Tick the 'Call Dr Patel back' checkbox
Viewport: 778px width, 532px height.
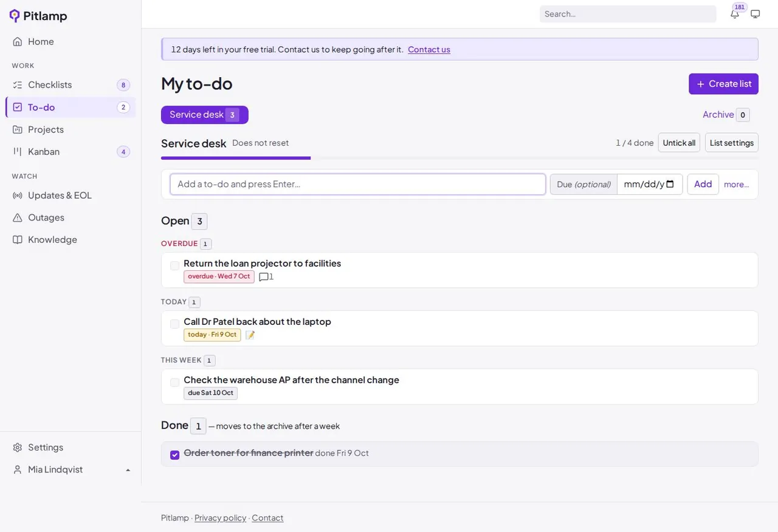tap(175, 324)
